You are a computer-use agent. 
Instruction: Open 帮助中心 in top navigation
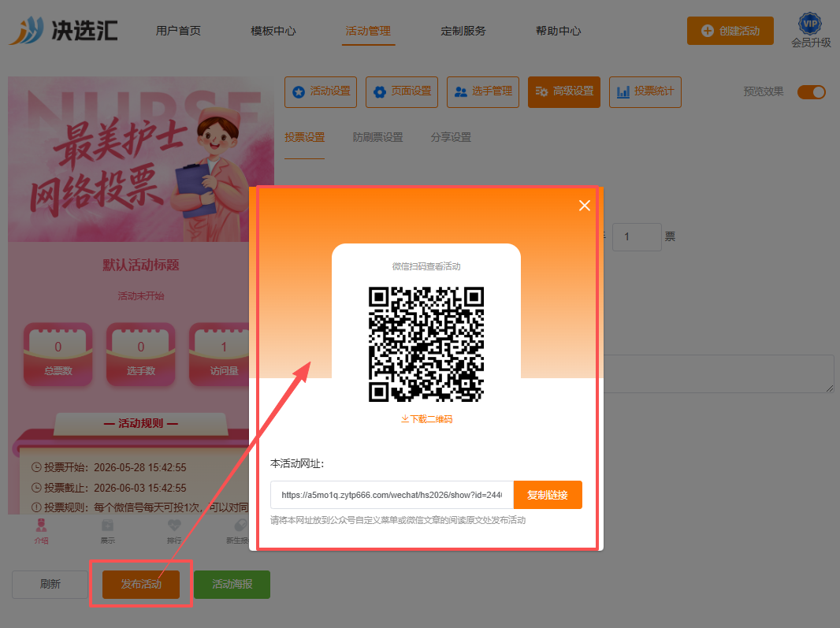(x=558, y=31)
